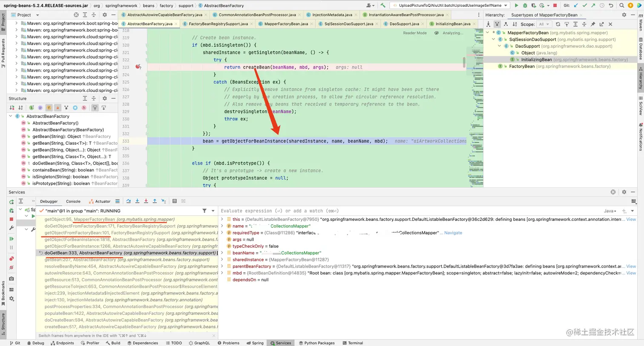
Task: Click the Rerun icon in Services sidebar
Action: pos(11,202)
